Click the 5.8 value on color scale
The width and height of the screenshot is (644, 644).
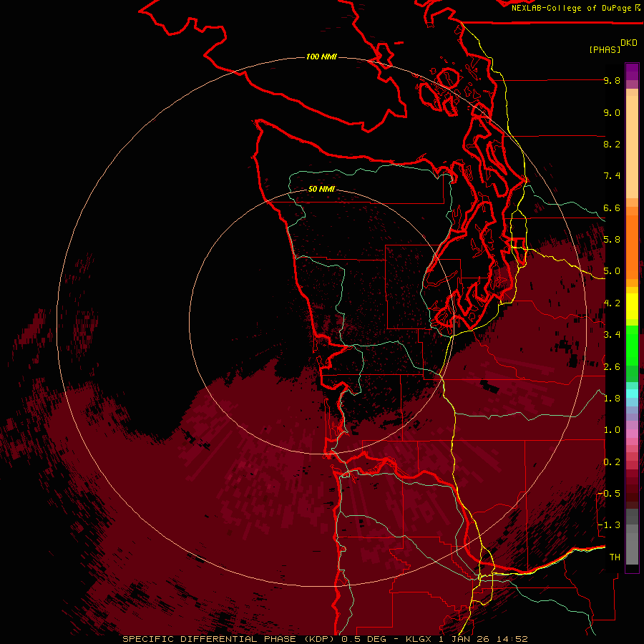point(612,240)
